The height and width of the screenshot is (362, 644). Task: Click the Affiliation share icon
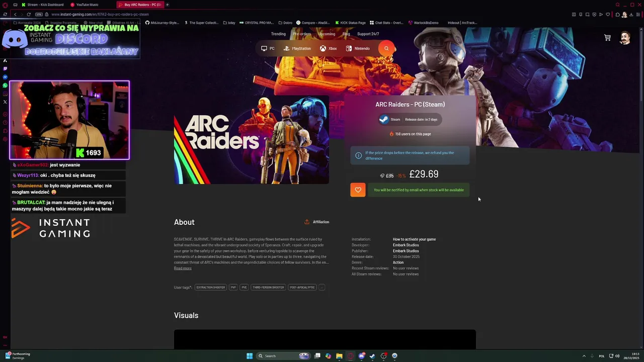pos(307,222)
